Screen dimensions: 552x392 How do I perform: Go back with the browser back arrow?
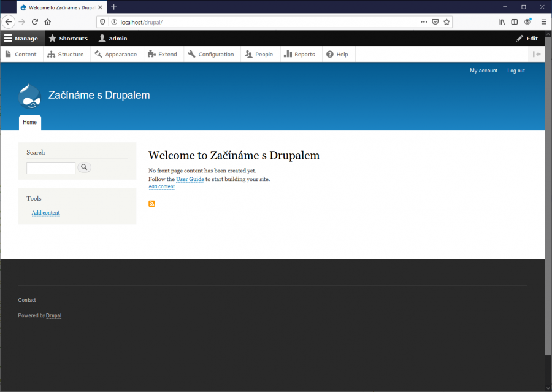9,22
